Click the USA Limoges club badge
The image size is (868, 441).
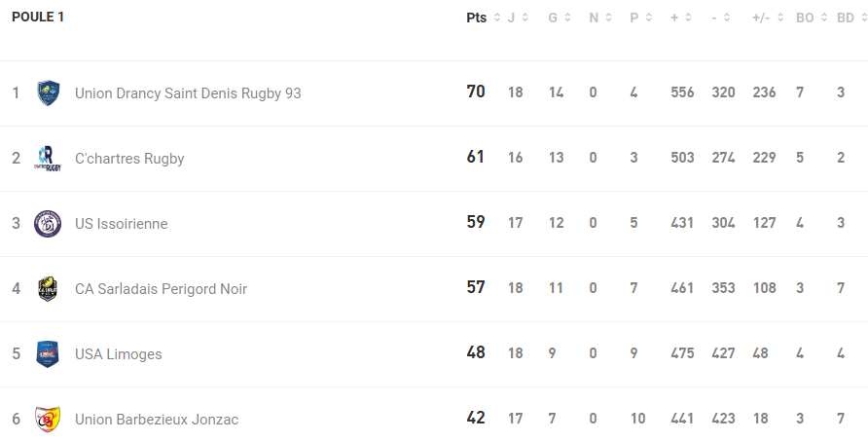(x=48, y=354)
